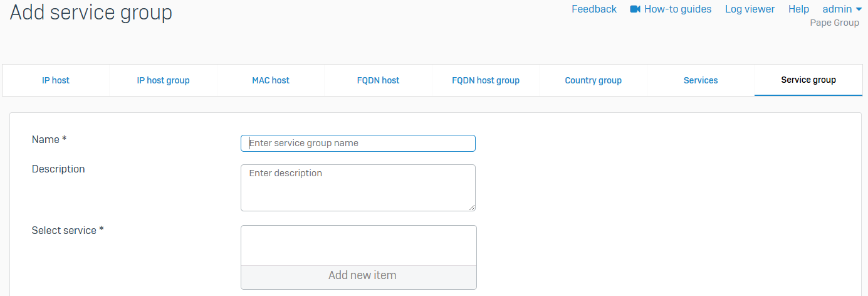868x296 pixels.
Task: Open the Feedback link
Action: 594,9
